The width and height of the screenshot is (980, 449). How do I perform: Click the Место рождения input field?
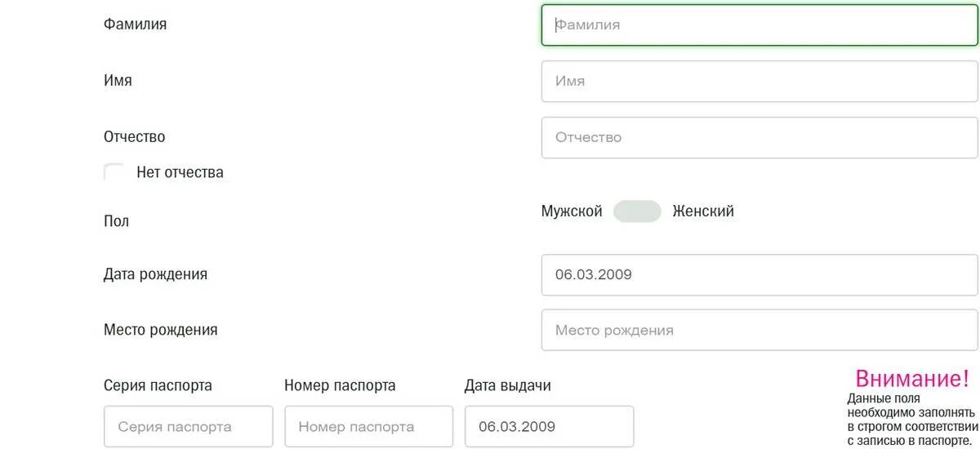tap(759, 331)
